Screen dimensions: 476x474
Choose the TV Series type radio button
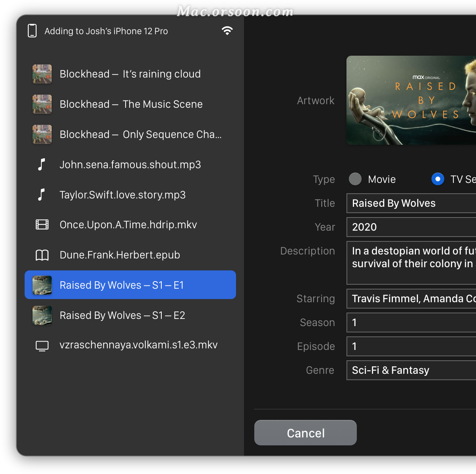pyautogui.click(x=438, y=179)
